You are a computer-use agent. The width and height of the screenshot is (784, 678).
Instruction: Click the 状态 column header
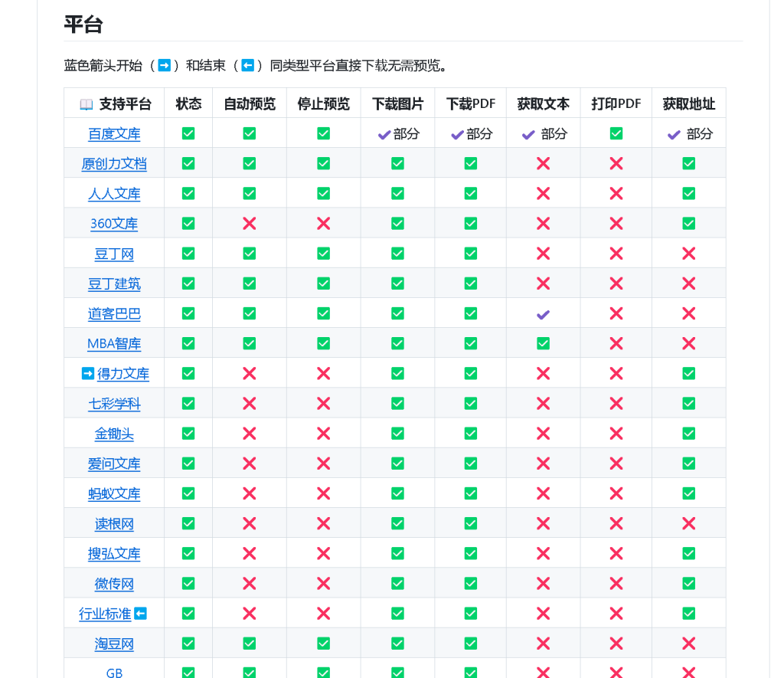188,103
